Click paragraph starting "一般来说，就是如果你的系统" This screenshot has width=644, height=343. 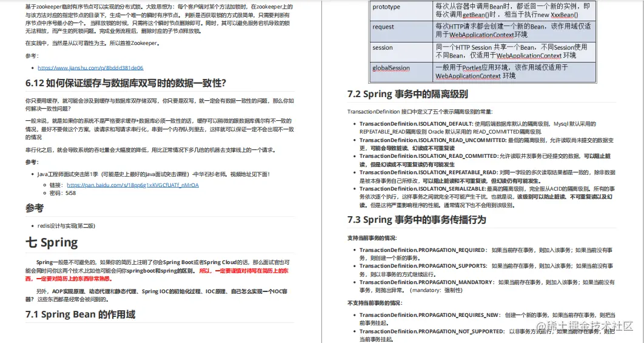(x=159, y=129)
